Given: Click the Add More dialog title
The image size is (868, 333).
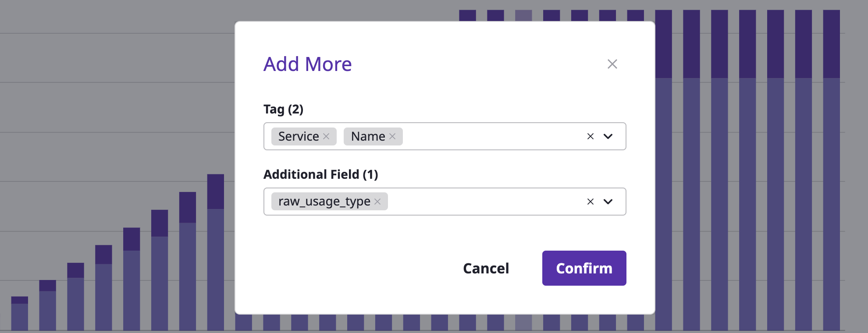Looking at the screenshot, I should click(x=307, y=64).
